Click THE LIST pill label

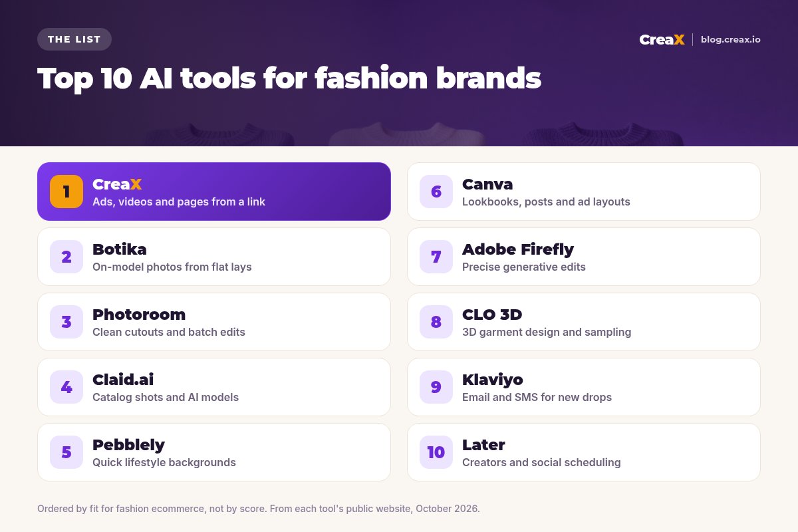[x=74, y=39]
